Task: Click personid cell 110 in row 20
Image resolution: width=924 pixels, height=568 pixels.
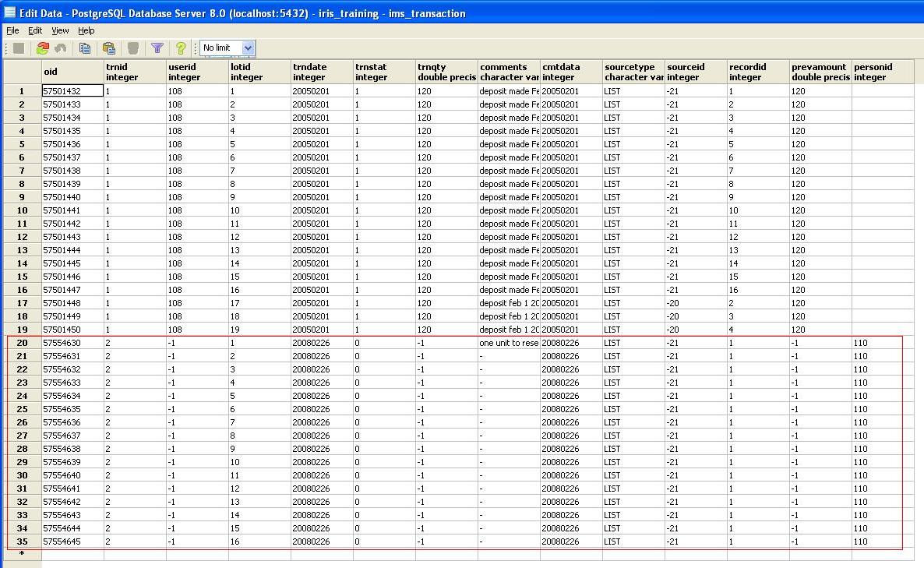Action: (x=883, y=343)
